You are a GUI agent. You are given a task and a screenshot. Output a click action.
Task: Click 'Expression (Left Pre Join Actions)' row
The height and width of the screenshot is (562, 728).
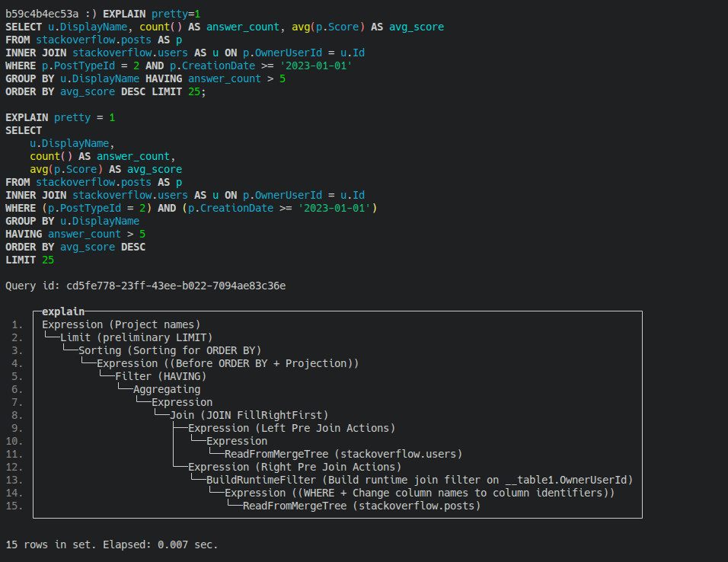click(292, 428)
